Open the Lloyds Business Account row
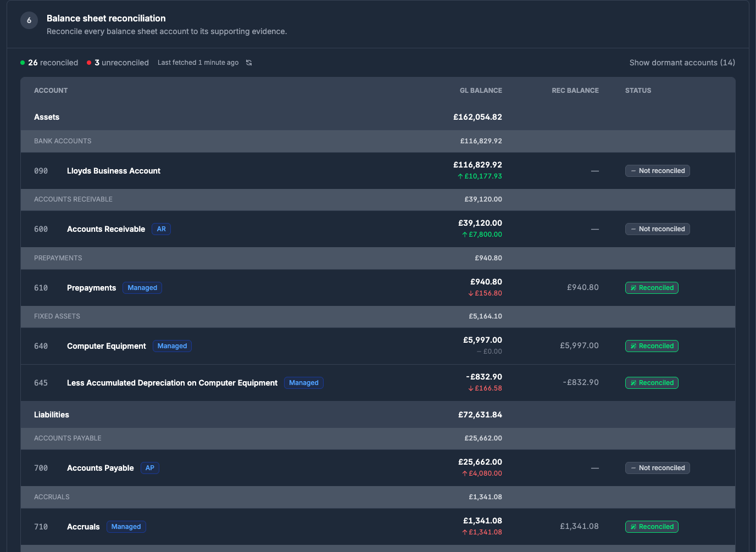This screenshot has height=552, width=756. coord(378,171)
